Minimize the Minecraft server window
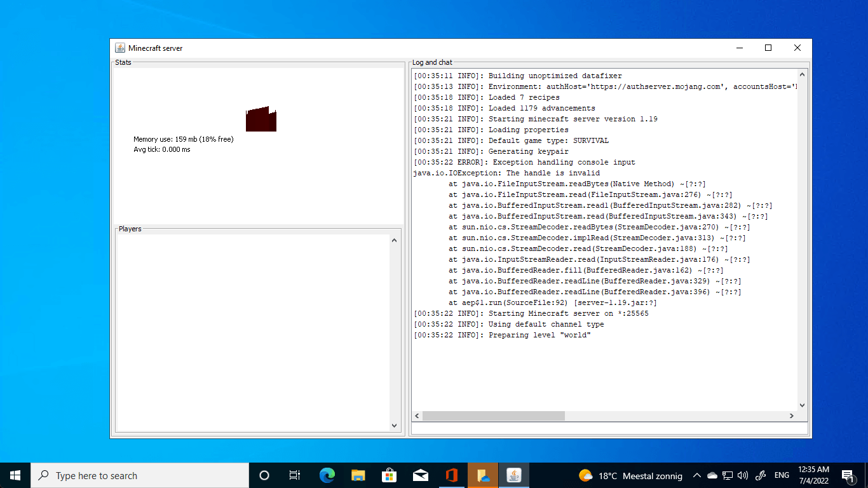Viewport: 868px width, 488px height. tap(739, 48)
